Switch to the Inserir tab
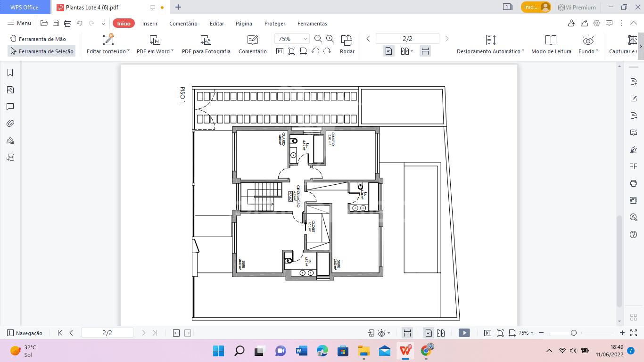 (150, 24)
